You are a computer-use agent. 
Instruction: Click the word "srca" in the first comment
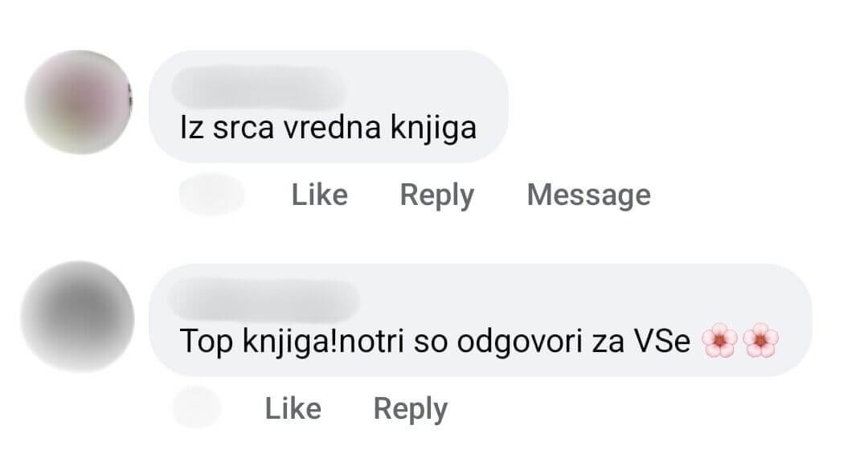(244, 129)
